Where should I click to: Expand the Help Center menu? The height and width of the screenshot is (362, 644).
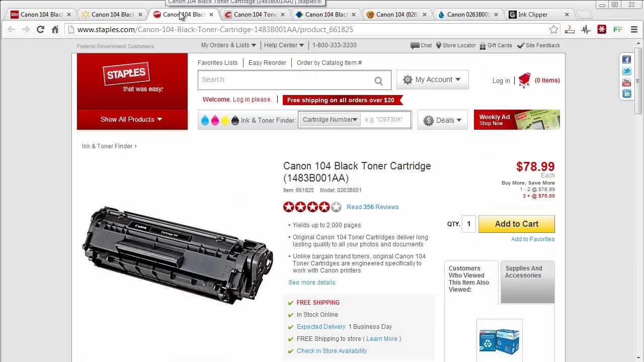(x=284, y=45)
